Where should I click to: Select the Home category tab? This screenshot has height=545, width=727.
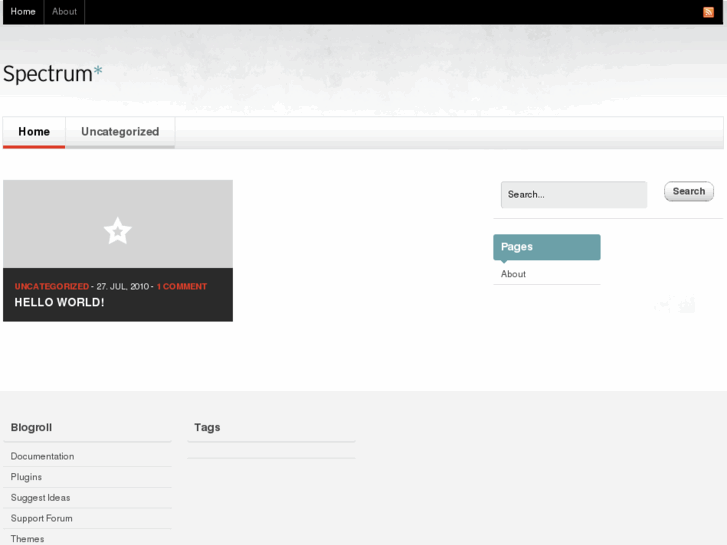(x=34, y=132)
